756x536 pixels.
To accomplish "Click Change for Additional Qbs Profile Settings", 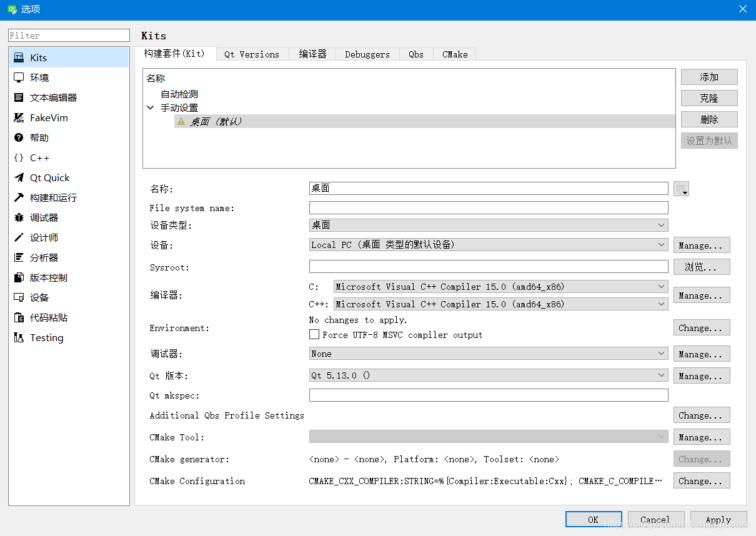I will click(x=702, y=415).
